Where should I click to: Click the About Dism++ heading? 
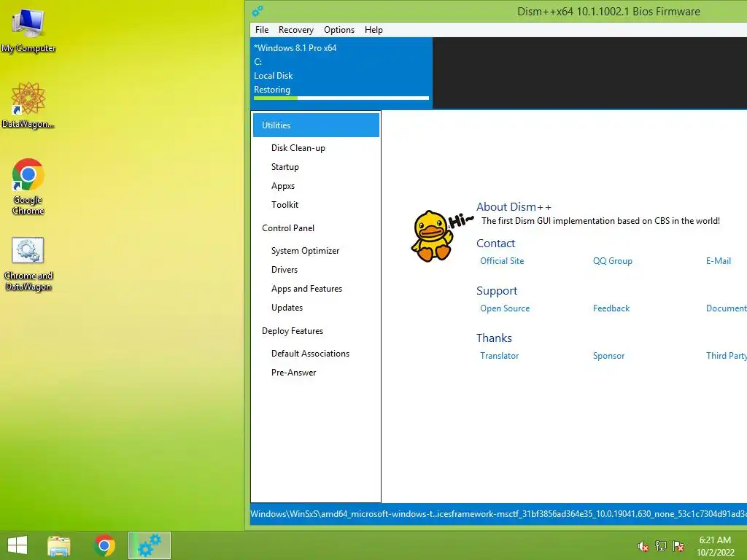514,206
